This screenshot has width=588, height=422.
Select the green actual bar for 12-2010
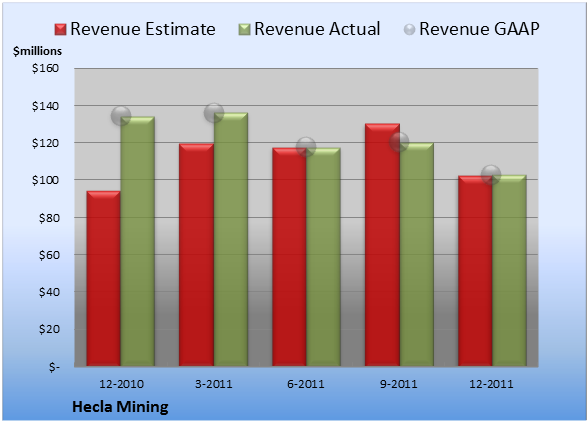coord(138,241)
